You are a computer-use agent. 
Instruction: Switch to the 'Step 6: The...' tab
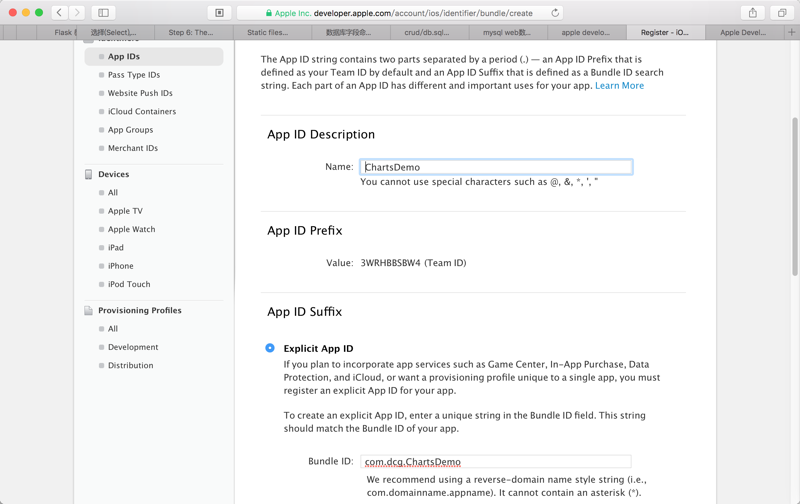point(190,32)
